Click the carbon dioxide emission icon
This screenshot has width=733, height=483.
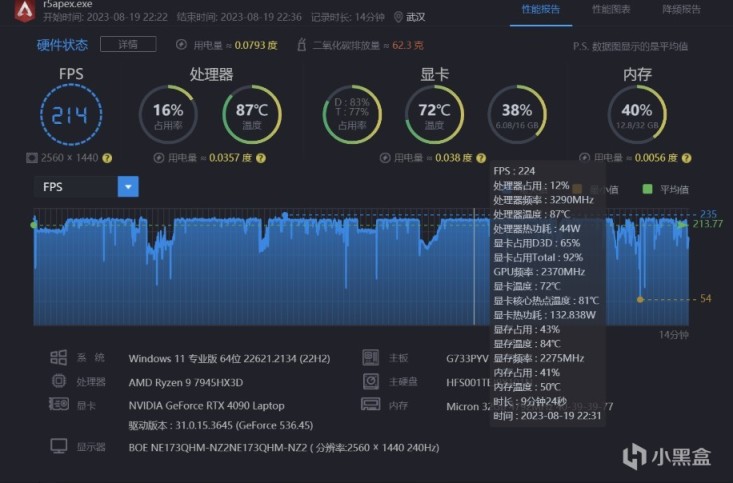click(x=302, y=45)
